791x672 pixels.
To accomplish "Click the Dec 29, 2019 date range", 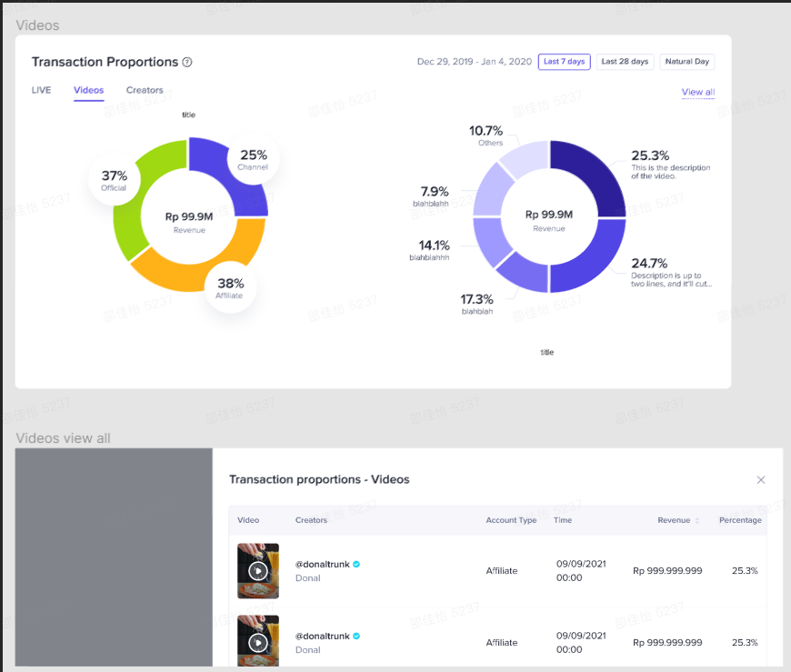I will 474,62.
